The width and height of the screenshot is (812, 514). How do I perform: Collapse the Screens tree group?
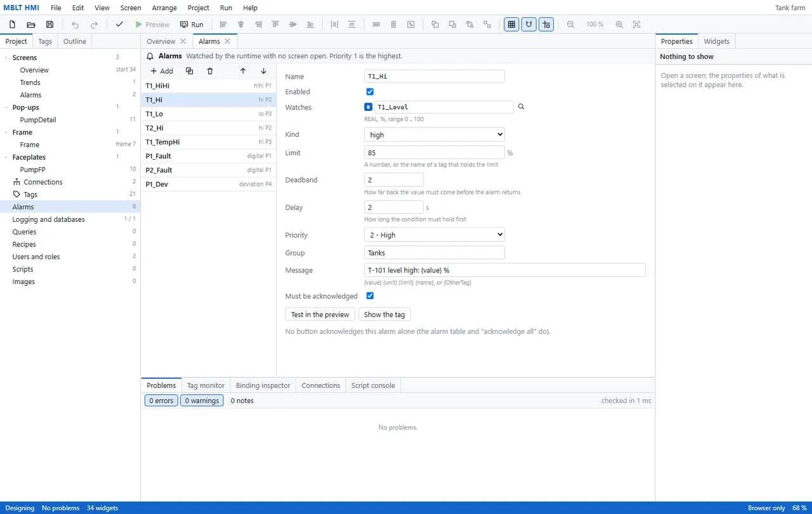pos(6,58)
